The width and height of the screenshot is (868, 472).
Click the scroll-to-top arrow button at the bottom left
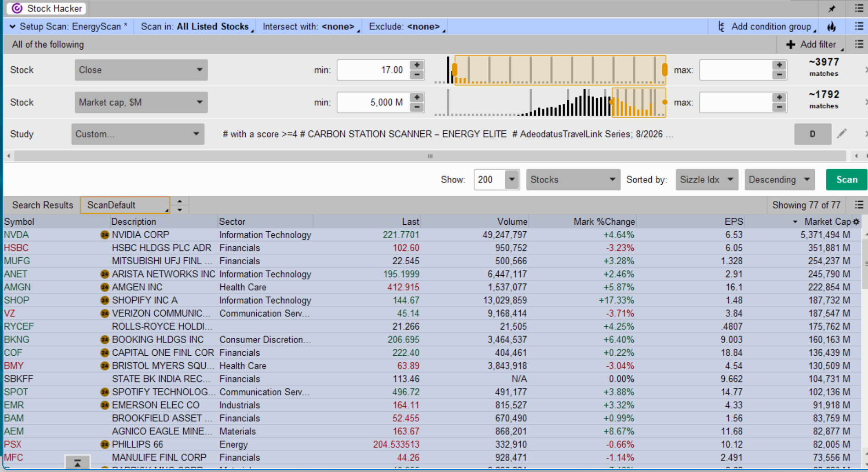tap(78, 462)
